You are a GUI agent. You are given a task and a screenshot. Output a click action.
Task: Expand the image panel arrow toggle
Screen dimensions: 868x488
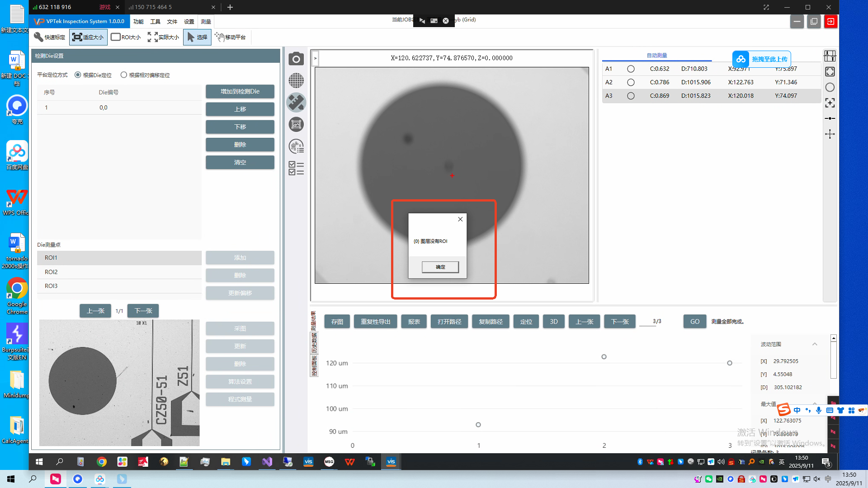(315, 58)
